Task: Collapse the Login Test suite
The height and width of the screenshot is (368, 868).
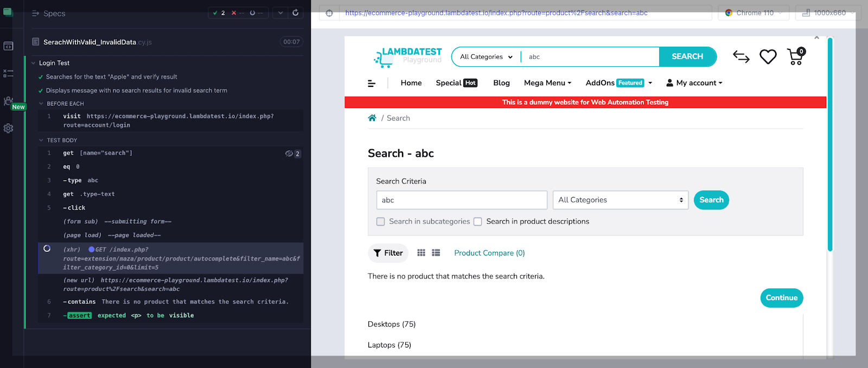Action: coord(34,63)
